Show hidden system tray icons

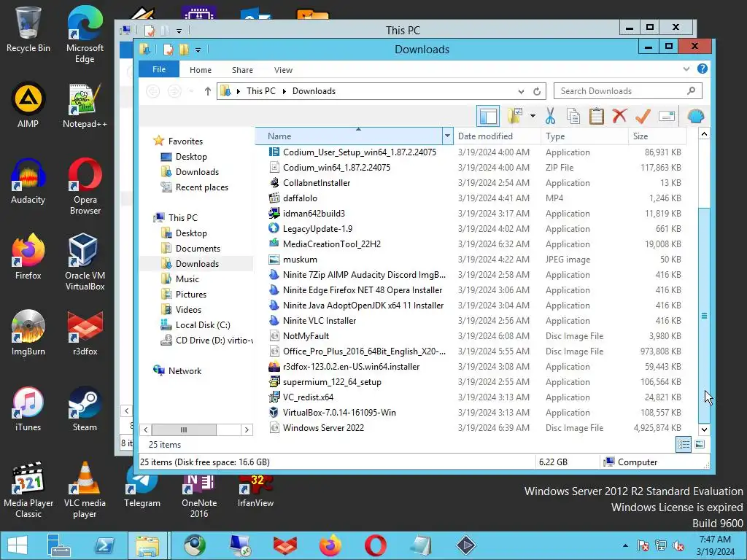pyautogui.click(x=625, y=545)
